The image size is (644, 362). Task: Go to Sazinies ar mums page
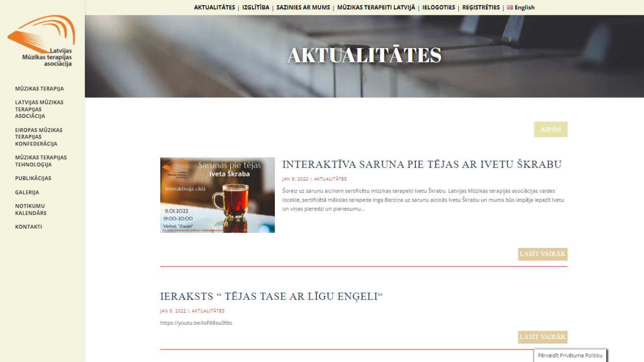(x=303, y=7)
